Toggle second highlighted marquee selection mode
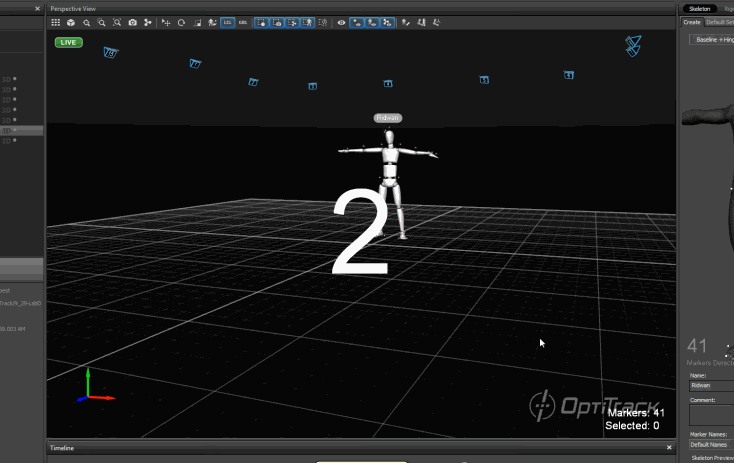The height and width of the screenshot is (463, 734). pos(277,22)
